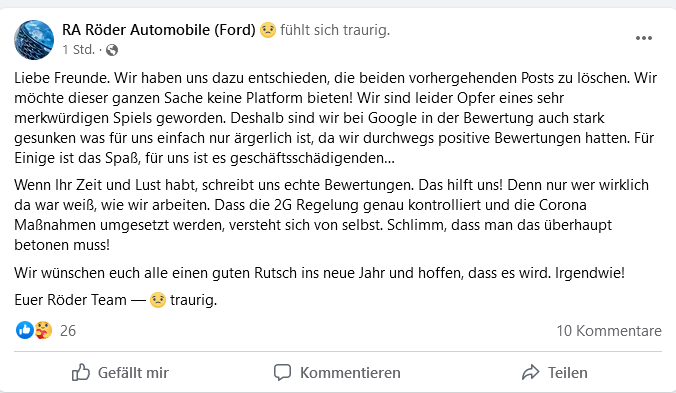676x393 pixels.
Task: Click the sad emoji after 'Euer Röder Team'
Action: pyautogui.click(x=158, y=299)
